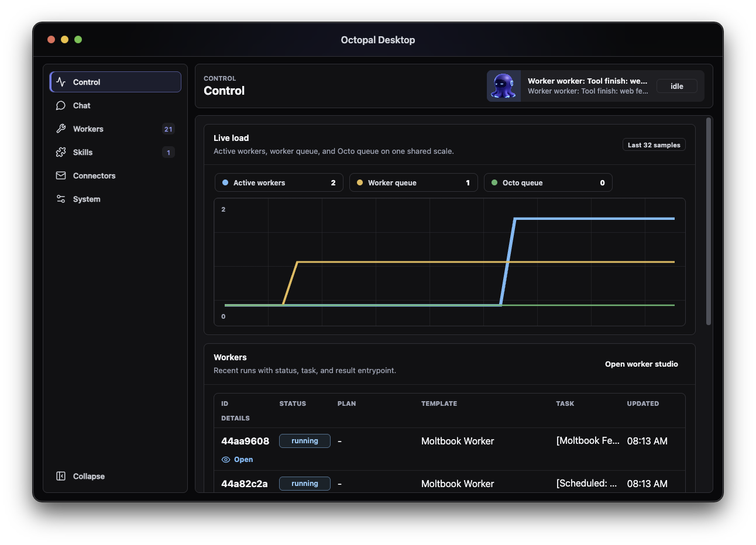
Task: Click the running status of 44aa9608
Action: 305,441
